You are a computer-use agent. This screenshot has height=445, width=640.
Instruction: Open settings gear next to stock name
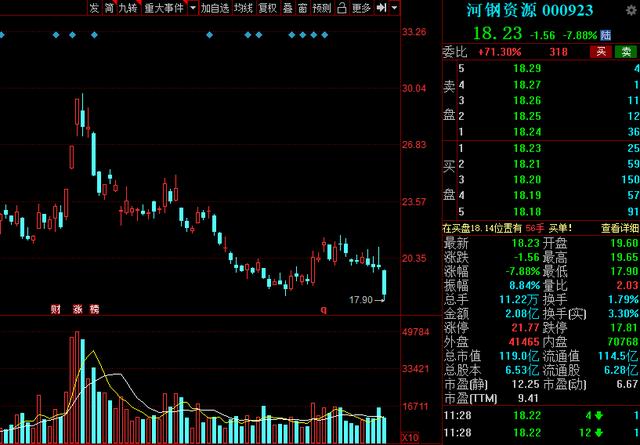coord(631,11)
